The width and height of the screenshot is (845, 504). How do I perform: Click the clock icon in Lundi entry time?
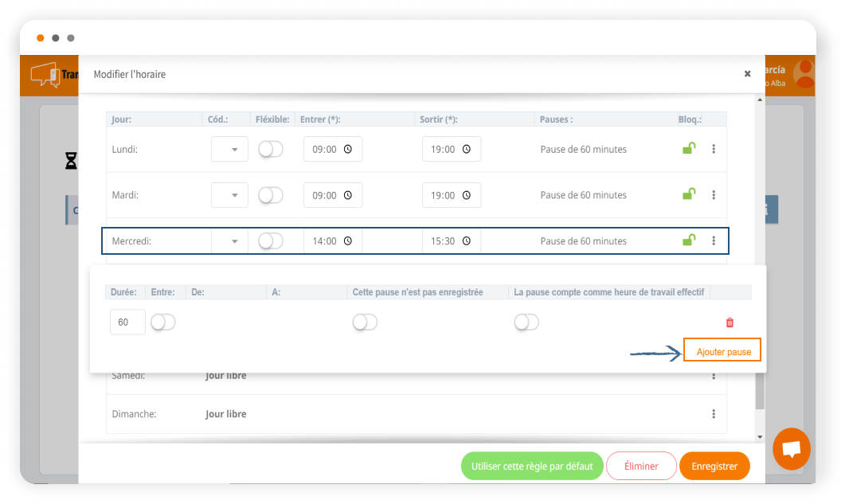click(347, 150)
